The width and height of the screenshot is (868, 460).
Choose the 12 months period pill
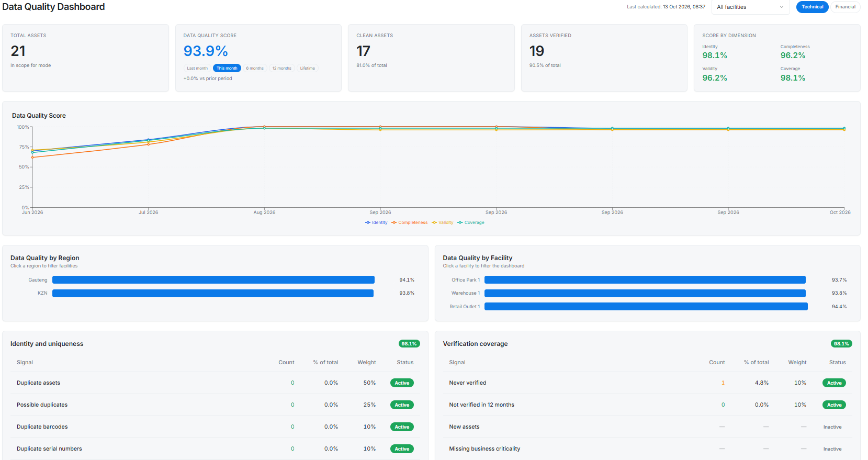[281, 68]
